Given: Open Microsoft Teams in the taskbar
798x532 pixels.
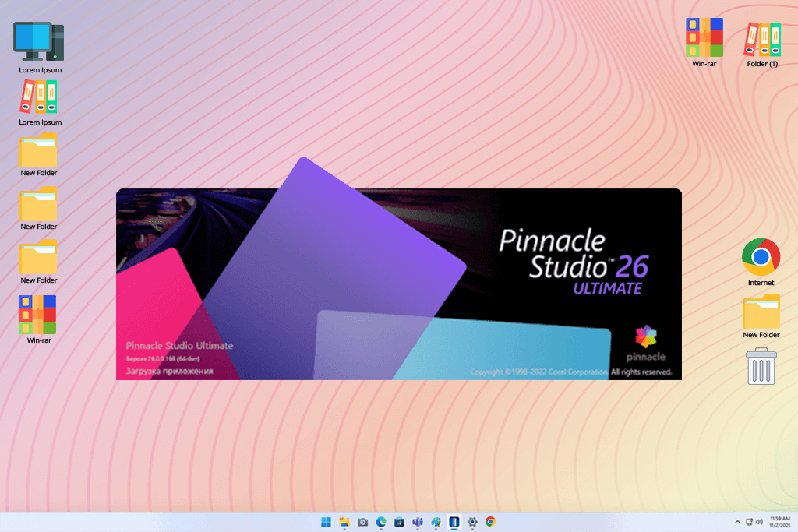Looking at the screenshot, I should pos(418,522).
